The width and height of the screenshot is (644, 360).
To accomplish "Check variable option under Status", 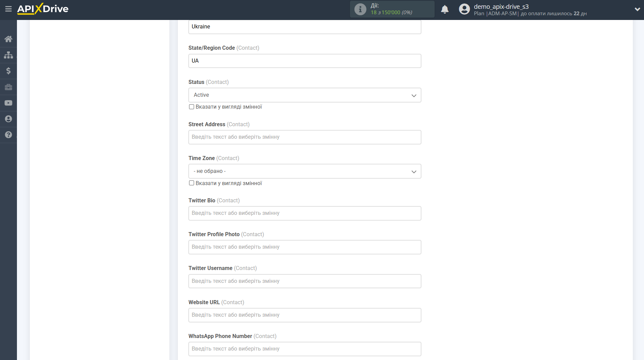I will point(191,107).
